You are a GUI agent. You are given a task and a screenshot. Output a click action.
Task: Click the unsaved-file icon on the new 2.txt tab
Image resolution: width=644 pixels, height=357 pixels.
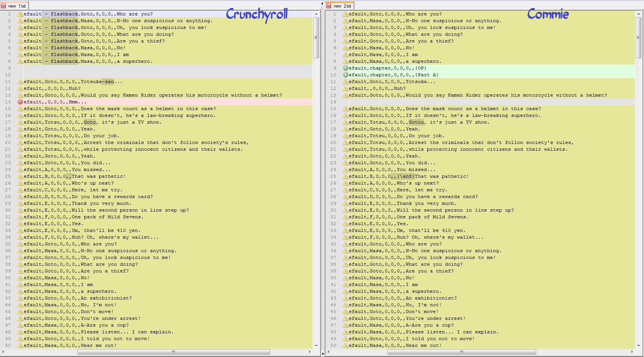329,6
